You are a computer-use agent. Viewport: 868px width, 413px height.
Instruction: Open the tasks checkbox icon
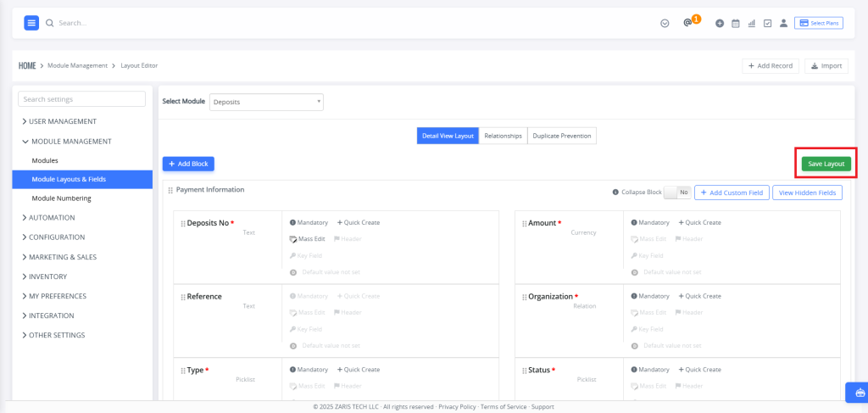pos(767,23)
